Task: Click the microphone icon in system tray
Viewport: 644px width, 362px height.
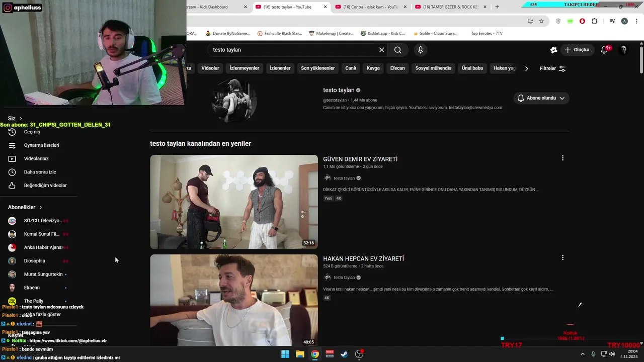Action: point(593,354)
